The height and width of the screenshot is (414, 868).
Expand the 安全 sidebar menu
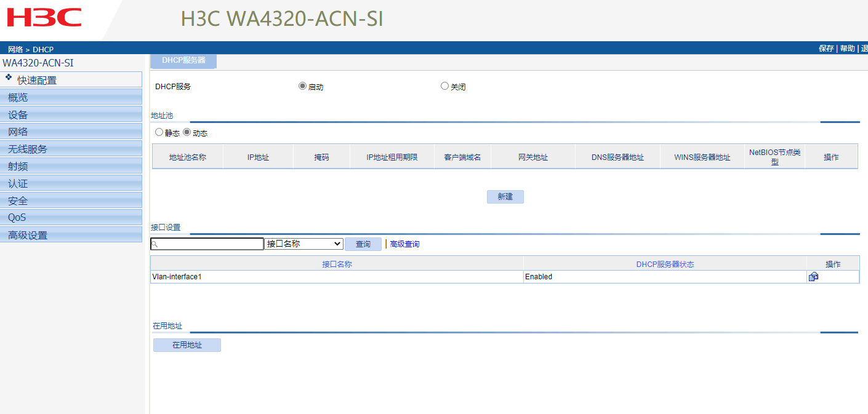[x=71, y=201]
